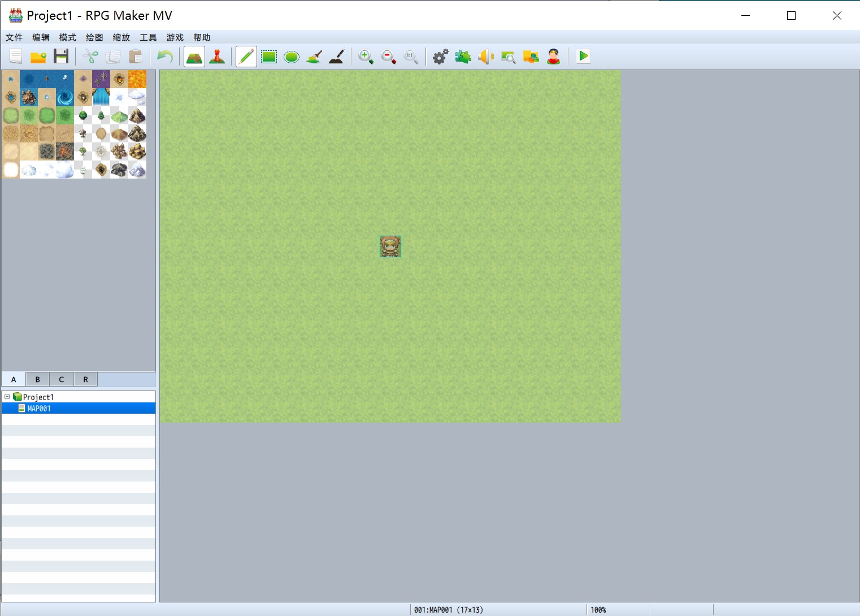
Task: Click the player start position on the map
Action: point(390,246)
